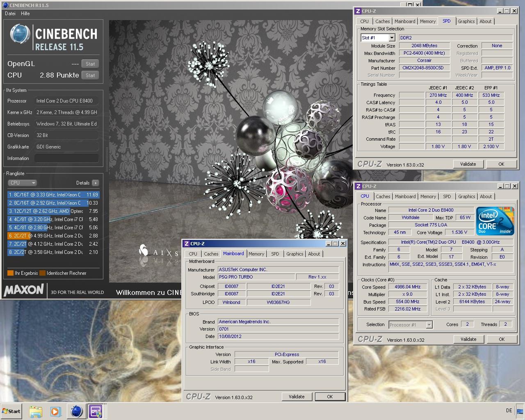Open the Rangliste CPU dropdown
Viewport: 525px width, 420px height.
22,183
